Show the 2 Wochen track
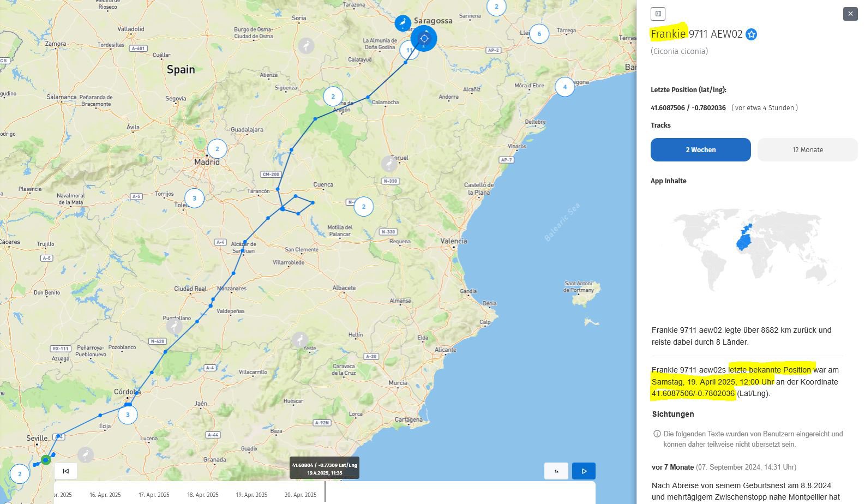 pyautogui.click(x=700, y=149)
